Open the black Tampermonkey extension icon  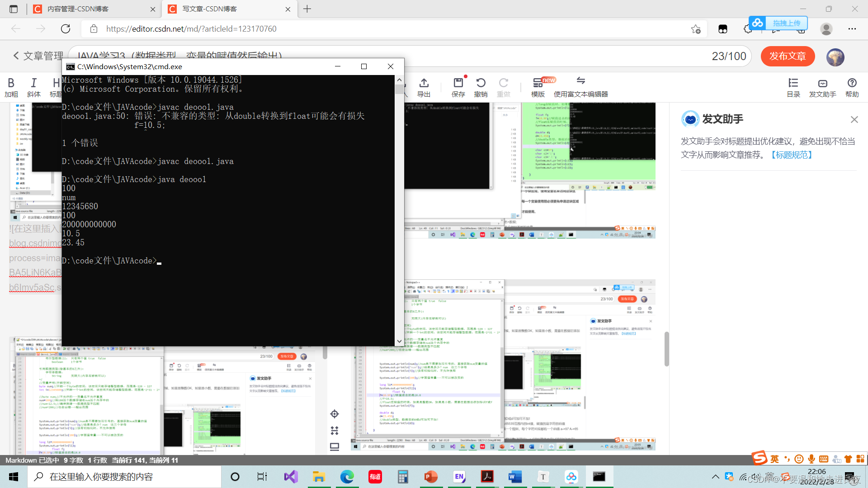[723, 29]
